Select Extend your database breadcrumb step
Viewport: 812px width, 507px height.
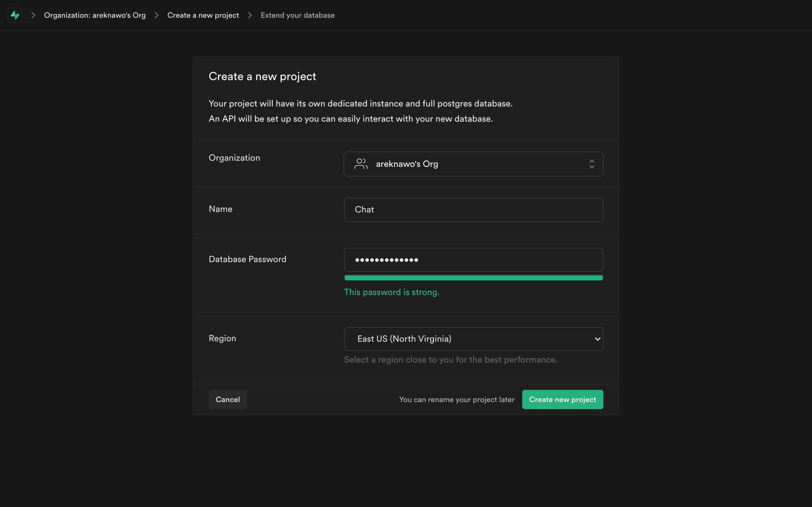click(x=297, y=15)
